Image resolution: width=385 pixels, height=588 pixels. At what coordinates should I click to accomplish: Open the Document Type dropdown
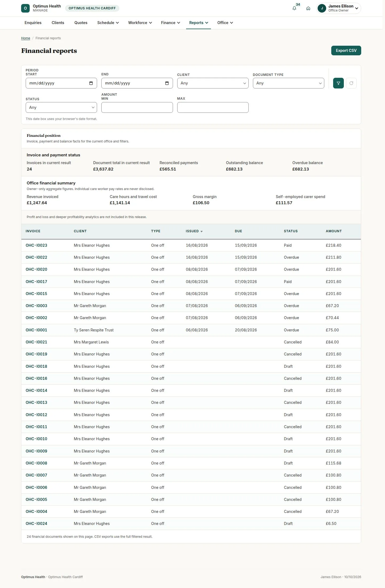coord(288,83)
